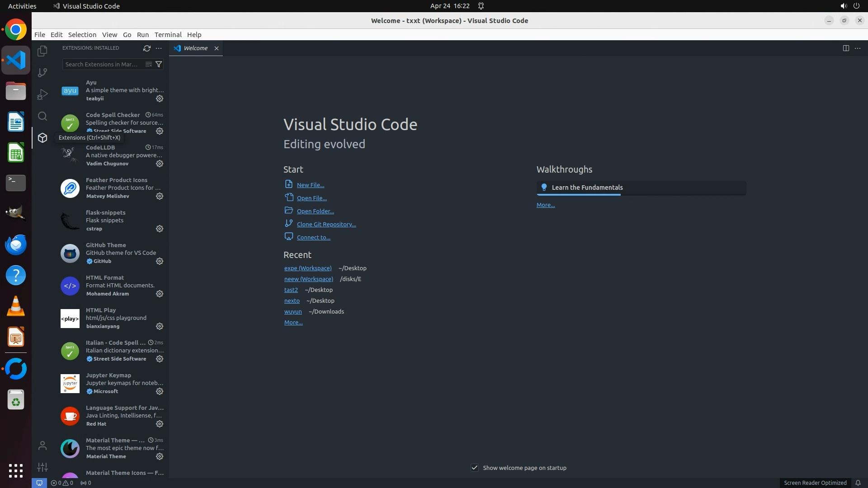Open manage gear for GitHub Theme extension

point(159,261)
